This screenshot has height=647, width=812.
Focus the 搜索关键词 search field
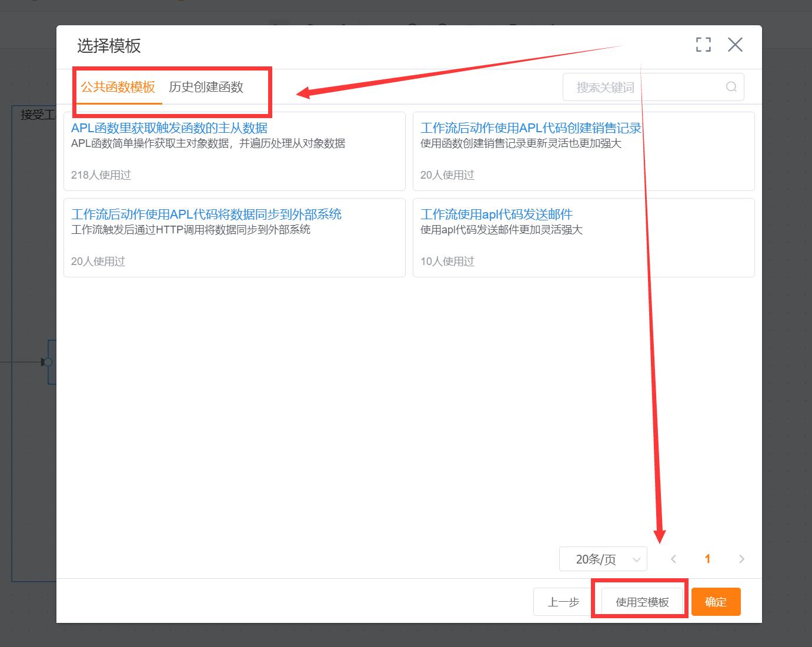click(x=653, y=87)
